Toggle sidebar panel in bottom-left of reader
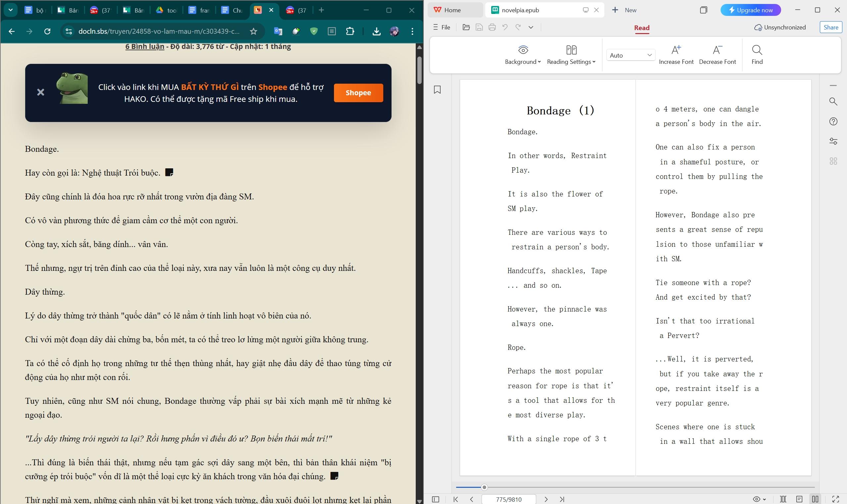Screen dimensions: 847x504 click(435, 499)
